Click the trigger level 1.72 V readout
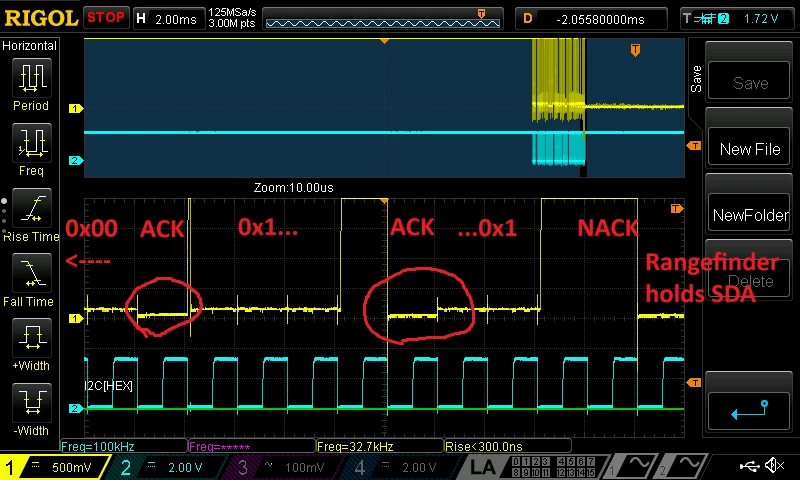This screenshot has height=480, width=800. point(761,19)
